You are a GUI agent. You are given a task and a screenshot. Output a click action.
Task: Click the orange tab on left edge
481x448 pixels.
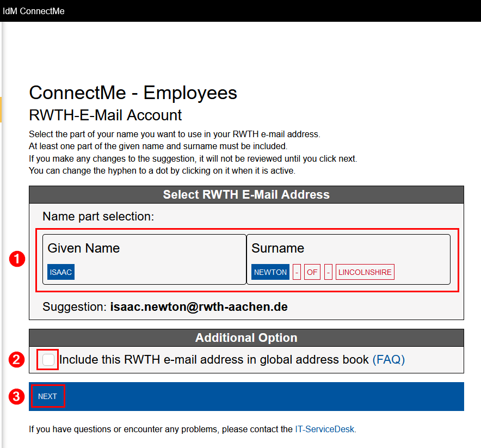pyautogui.click(x=2, y=109)
